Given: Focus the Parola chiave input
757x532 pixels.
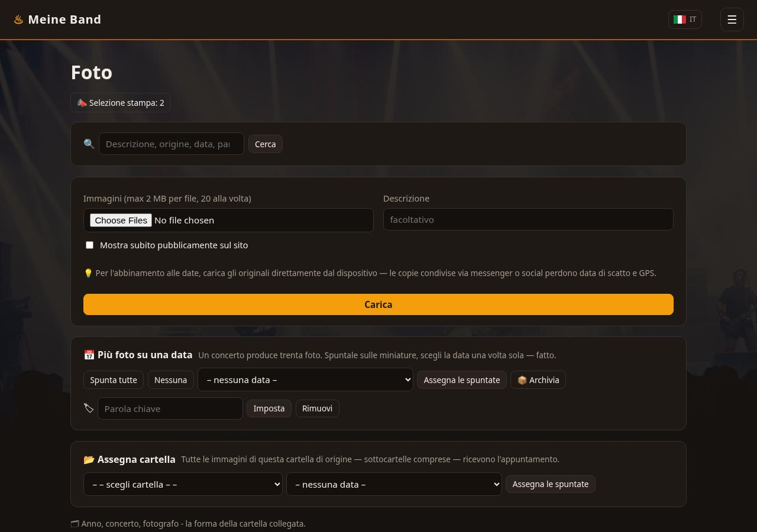Looking at the screenshot, I should tap(170, 408).
